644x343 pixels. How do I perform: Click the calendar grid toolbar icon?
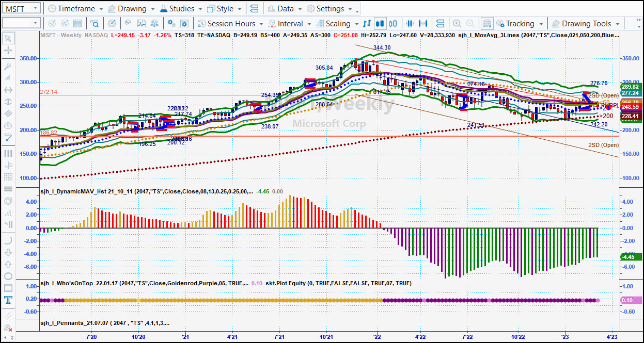click(x=77, y=23)
